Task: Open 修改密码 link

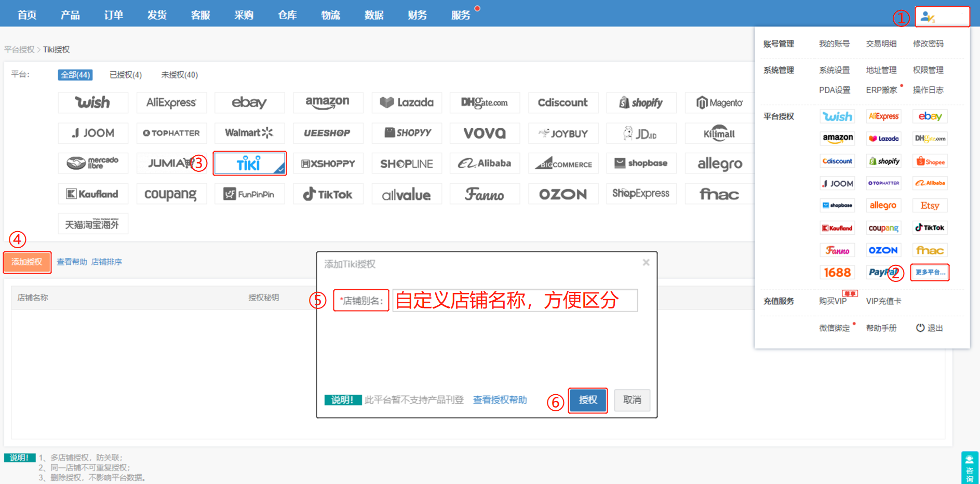Action: (x=928, y=44)
